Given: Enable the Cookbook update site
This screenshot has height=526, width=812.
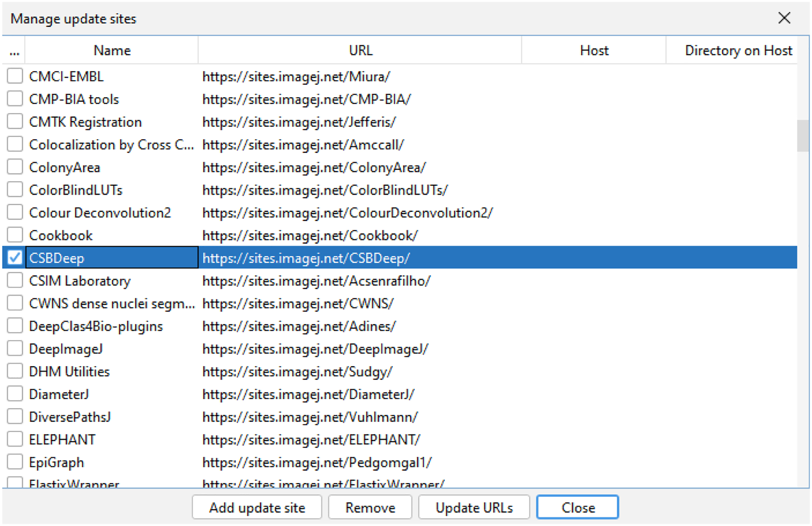Looking at the screenshot, I should pyautogui.click(x=15, y=235).
